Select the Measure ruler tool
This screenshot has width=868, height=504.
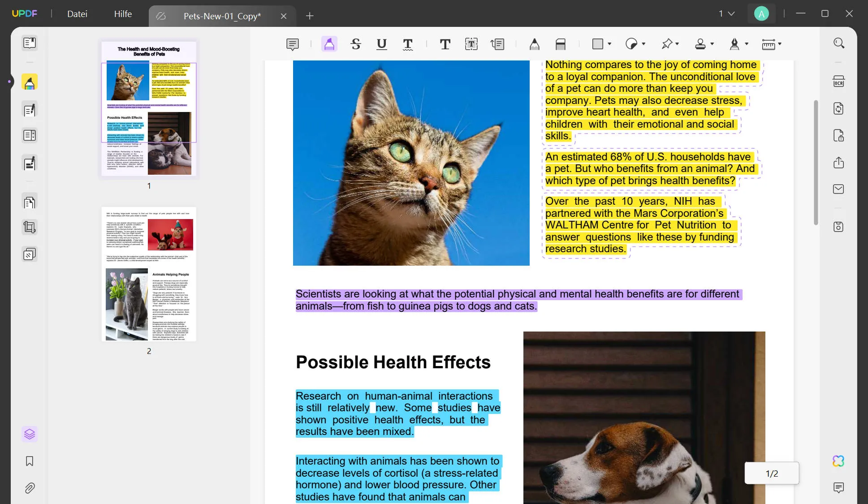coord(769,44)
